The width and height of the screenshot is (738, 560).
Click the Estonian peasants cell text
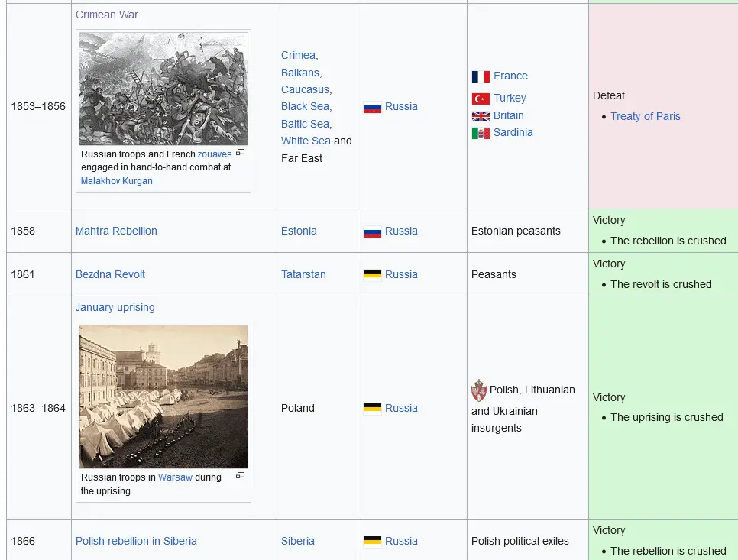point(516,231)
